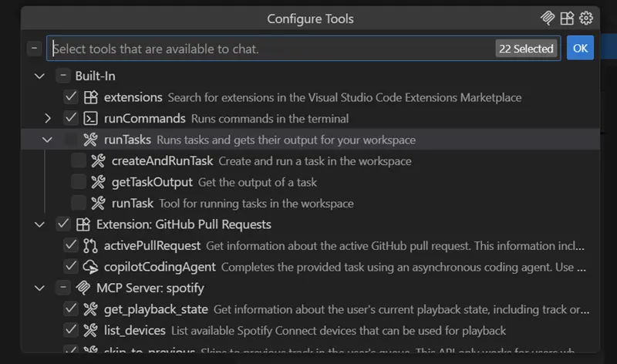Collapse the Built-In group chevron
The width and height of the screenshot is (617, 364).
point(39,76)
